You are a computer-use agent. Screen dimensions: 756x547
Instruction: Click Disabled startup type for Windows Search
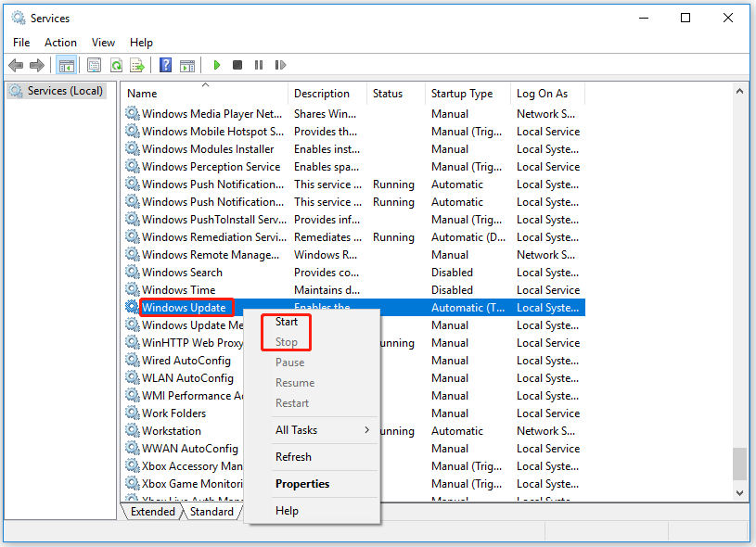(x=452, y=273)
